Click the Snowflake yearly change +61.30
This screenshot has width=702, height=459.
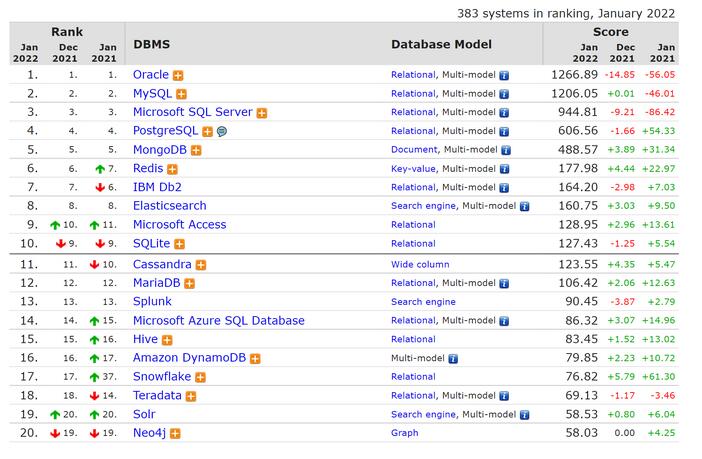point(659,377)
